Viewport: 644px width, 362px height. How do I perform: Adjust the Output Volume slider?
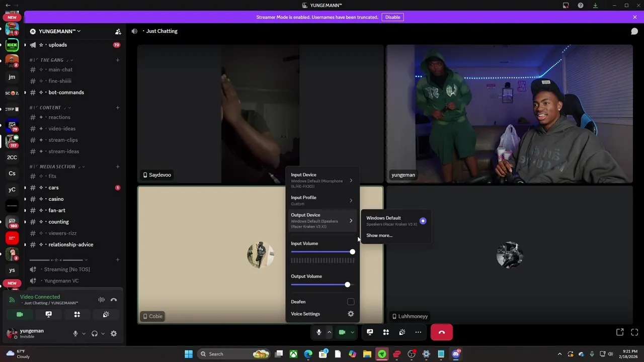tap(323, 285)
